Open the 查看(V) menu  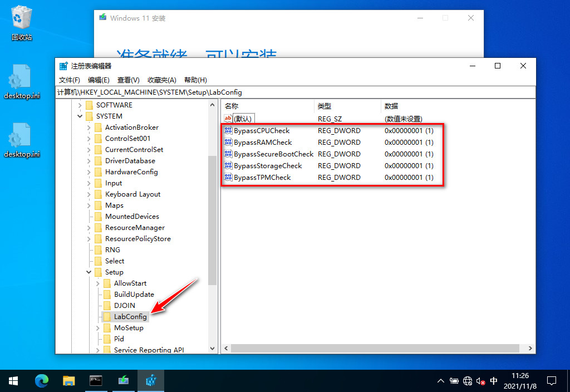[x=129, y=80]
